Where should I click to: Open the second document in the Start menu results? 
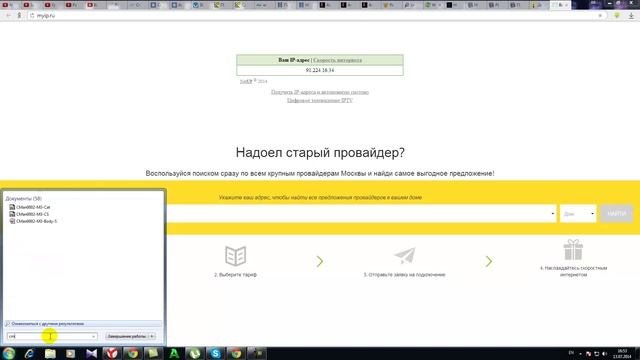29,214
